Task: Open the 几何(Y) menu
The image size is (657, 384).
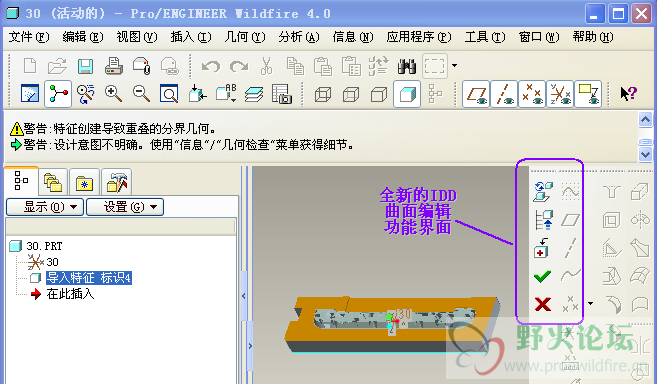Action: click(x=245, y=37)
